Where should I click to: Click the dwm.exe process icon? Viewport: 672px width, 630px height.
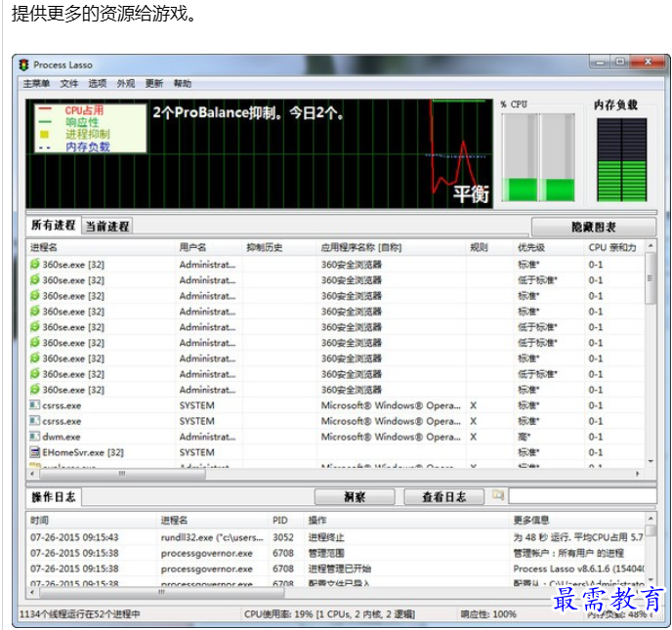click(35, 437)
